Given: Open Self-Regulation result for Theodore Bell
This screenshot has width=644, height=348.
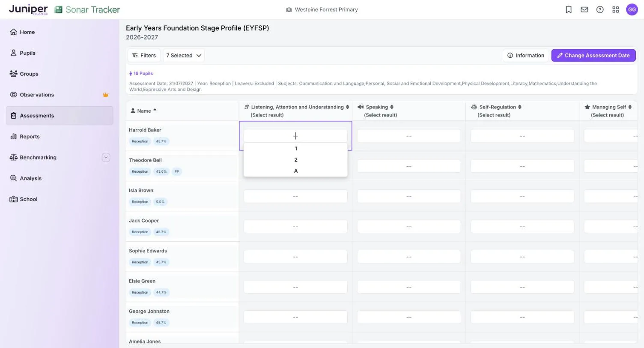Looking at the screenshot, I should click(522, 166).
